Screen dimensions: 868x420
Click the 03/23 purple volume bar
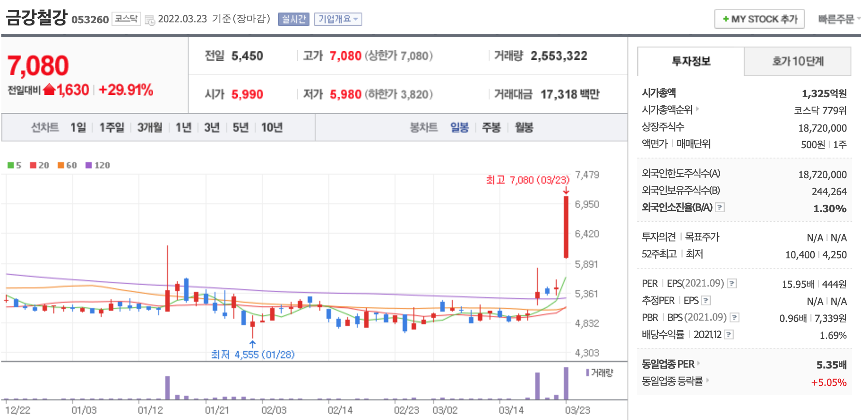click(566, 383)
